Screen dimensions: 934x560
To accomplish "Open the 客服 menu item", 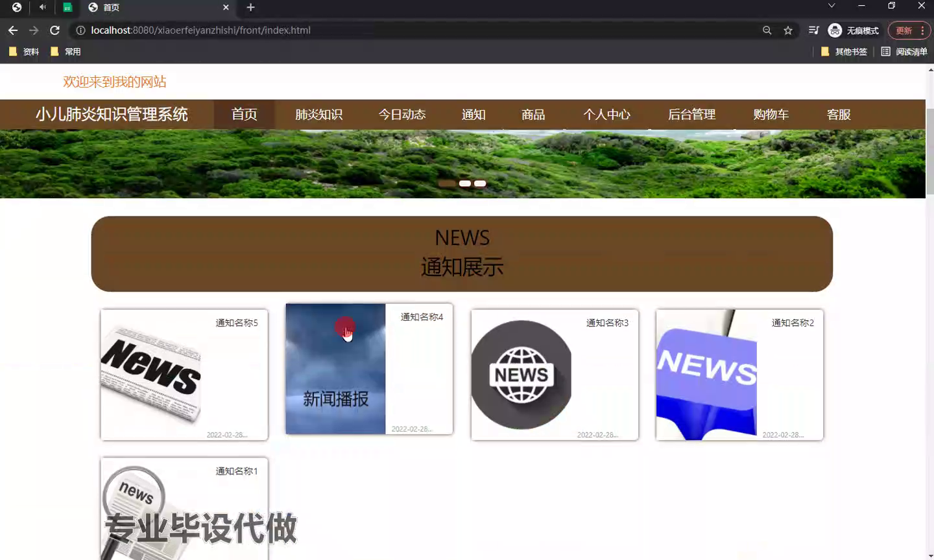I will click(839, 115).
